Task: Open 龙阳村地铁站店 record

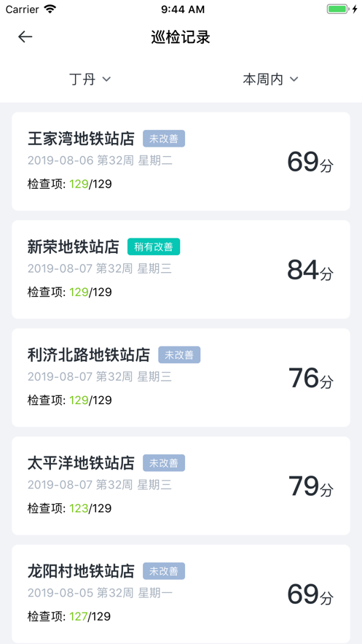Action: coord(181,594)
